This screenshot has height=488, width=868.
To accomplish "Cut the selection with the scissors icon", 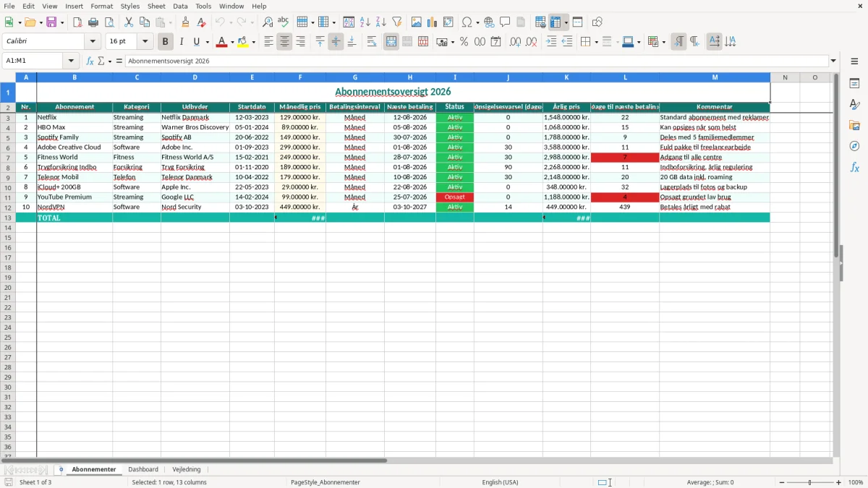I will tap(129, 22).
